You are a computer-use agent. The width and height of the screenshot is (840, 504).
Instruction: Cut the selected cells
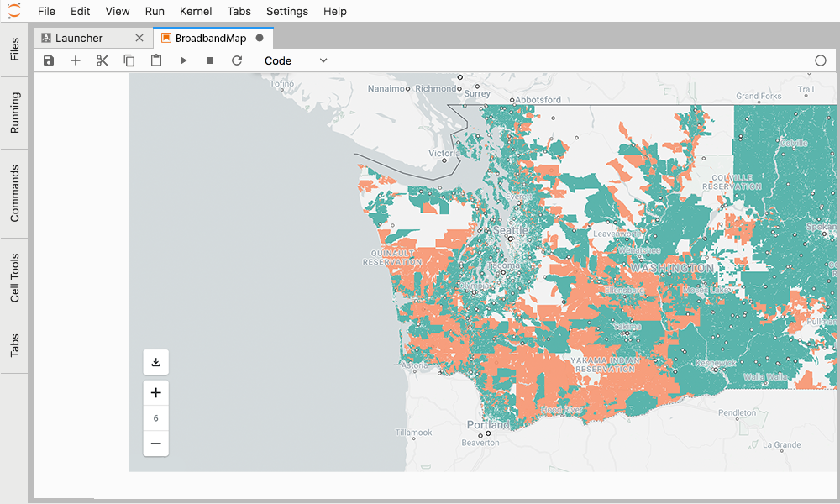(x=102, y=60)
